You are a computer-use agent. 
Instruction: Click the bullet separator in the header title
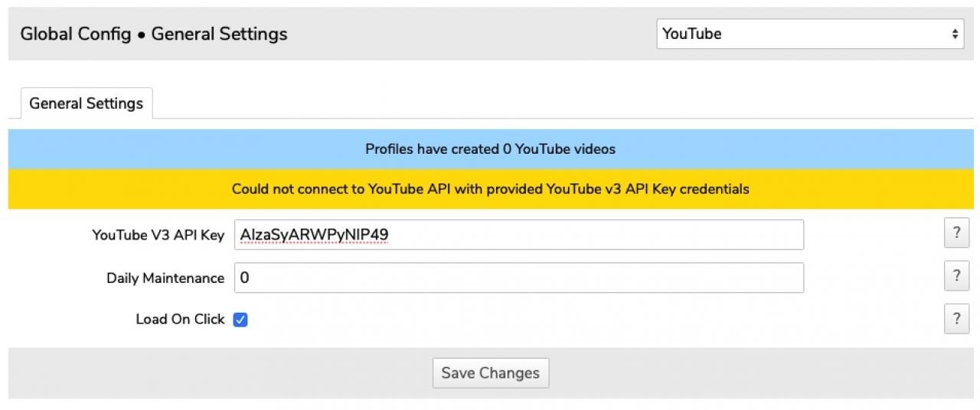(142, 34)
